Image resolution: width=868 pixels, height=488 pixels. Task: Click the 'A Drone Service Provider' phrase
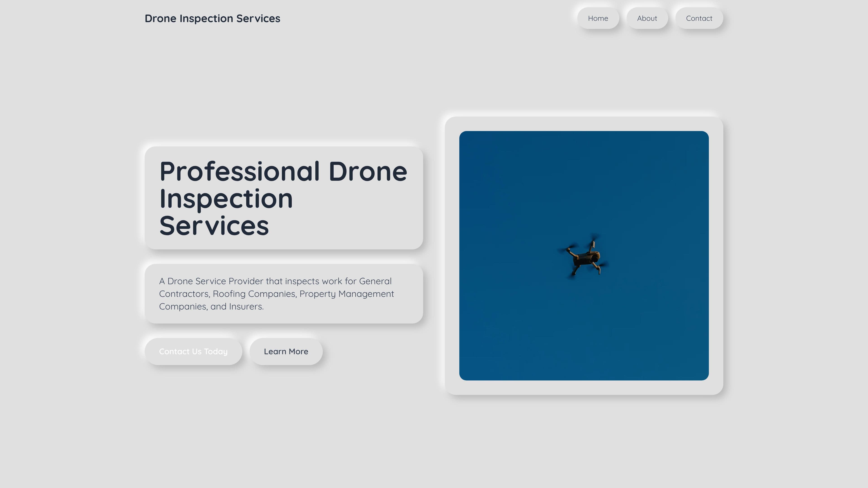pyautogui.click(x=211, y=281)
